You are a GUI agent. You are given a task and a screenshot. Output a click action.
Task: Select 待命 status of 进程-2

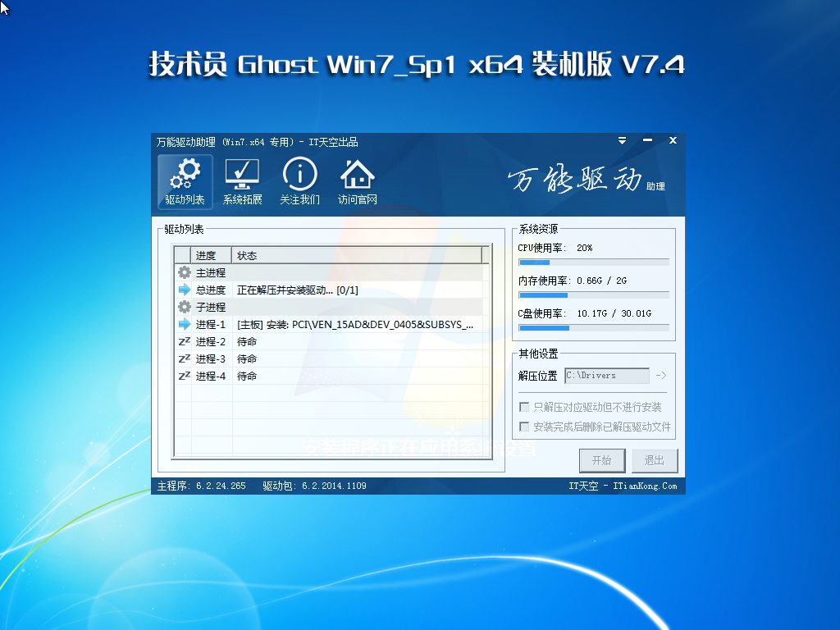point(246,341)
